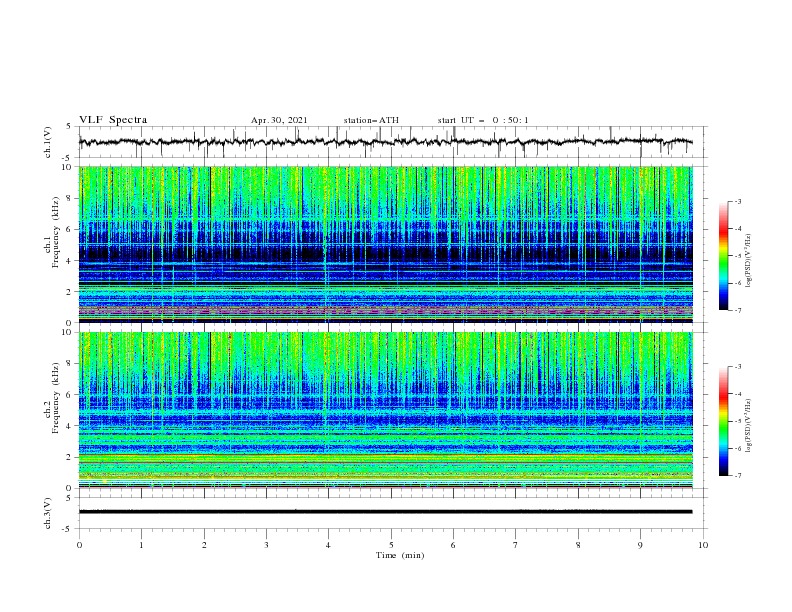Screen dimensions: 792x612
Task: Click the "station=ATH" label
Action: click(x=371, y=120)
